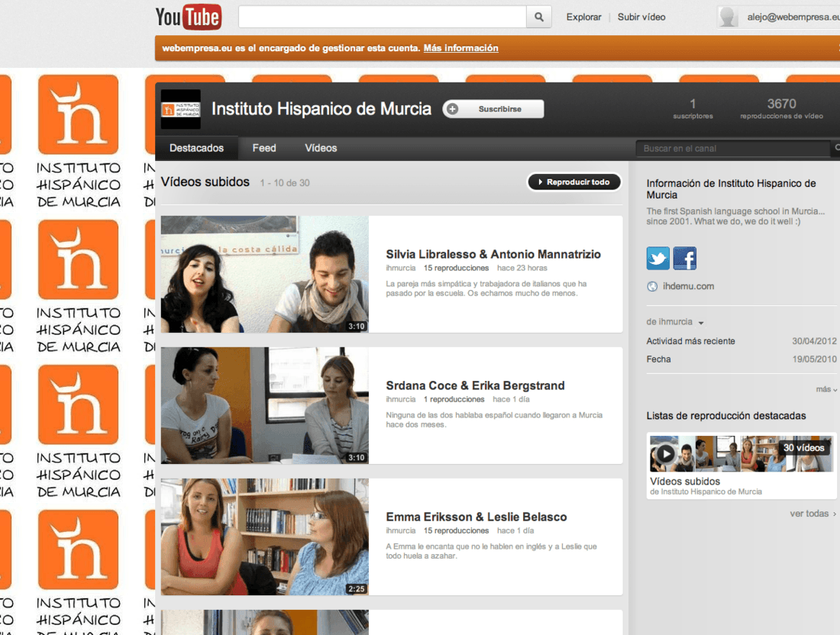Screen dimensions: 840x635
Task: Open the channel's Twitter icon
Action: [657, 258]
